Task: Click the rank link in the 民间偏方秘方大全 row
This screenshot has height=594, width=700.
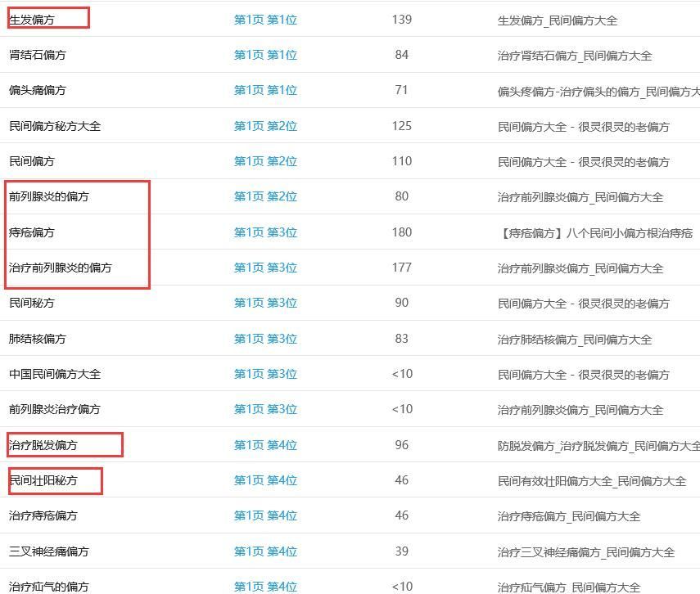Action: coord(265,126)
